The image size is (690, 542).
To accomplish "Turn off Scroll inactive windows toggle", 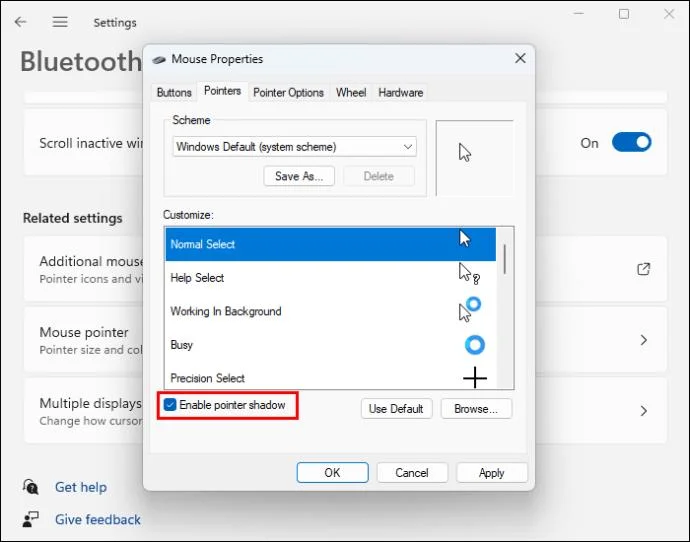I will click(x=631, y=143).
